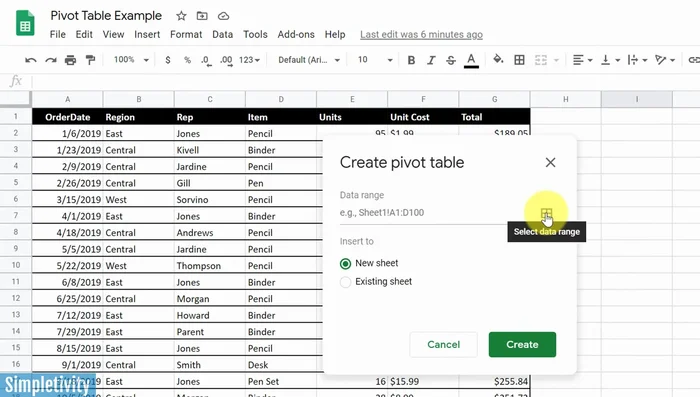The image size is (700, 397).
Task: Click the formula bar
Action: pyautogui.click(x=366, y=81)
